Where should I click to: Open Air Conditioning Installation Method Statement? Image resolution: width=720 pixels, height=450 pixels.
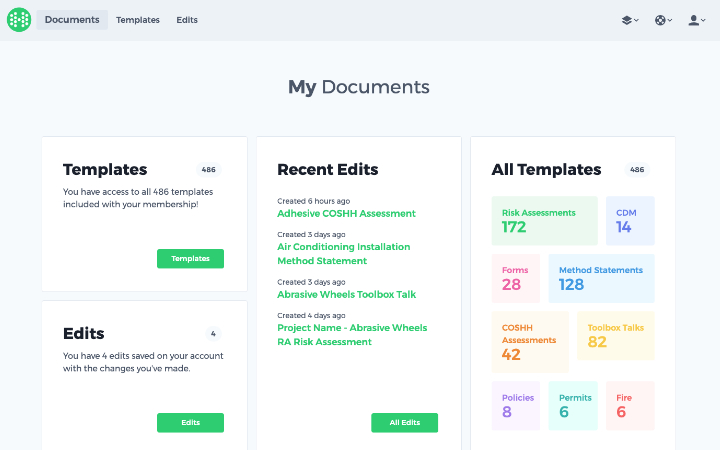(x=343, y=253)
